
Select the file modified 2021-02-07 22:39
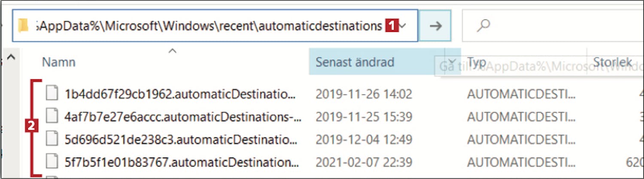point(364,162)
